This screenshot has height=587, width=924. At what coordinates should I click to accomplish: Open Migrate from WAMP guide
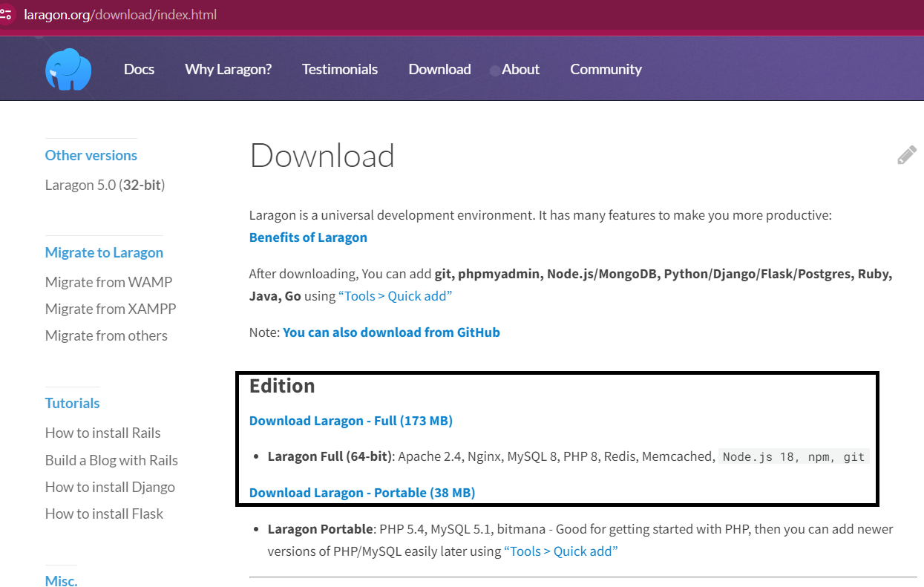pyautogui.click(x=108, y=282)
